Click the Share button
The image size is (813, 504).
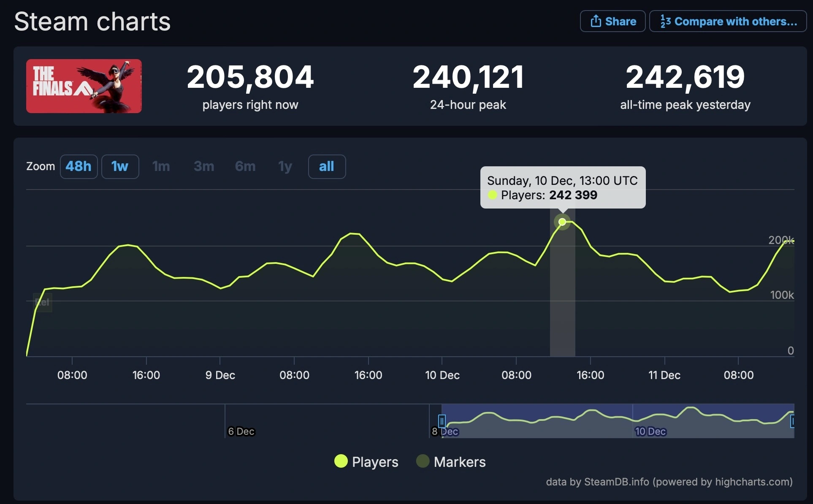pyautogui.click(x=612, y=21)
